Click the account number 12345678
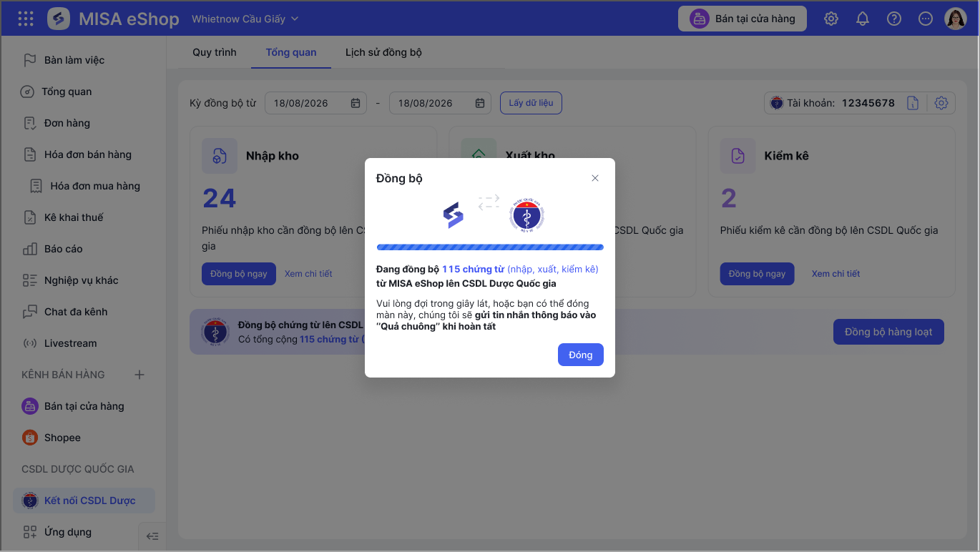This screenshot has height=552, width=980. (x=868, y=103)
